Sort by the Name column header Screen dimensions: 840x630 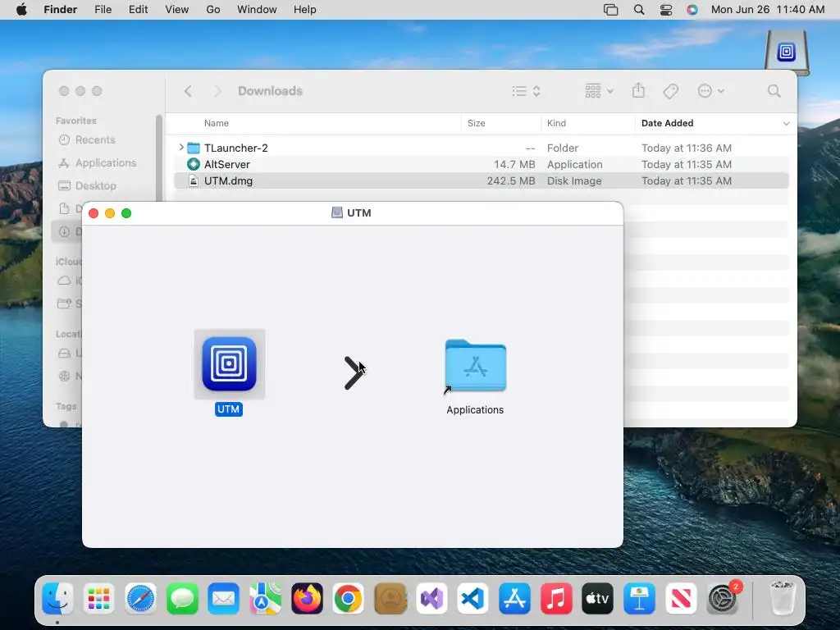point(217,123)
